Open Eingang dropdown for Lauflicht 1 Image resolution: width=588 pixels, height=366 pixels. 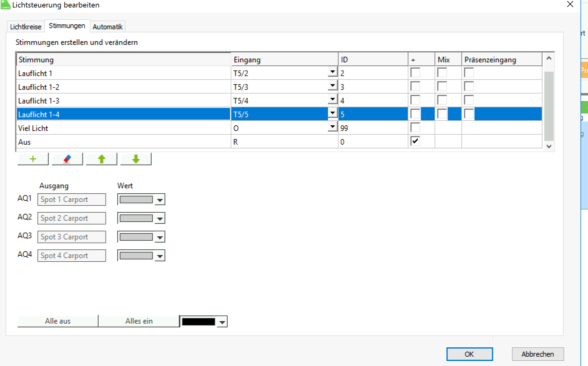pyautogui.click(x=333, y=72)
